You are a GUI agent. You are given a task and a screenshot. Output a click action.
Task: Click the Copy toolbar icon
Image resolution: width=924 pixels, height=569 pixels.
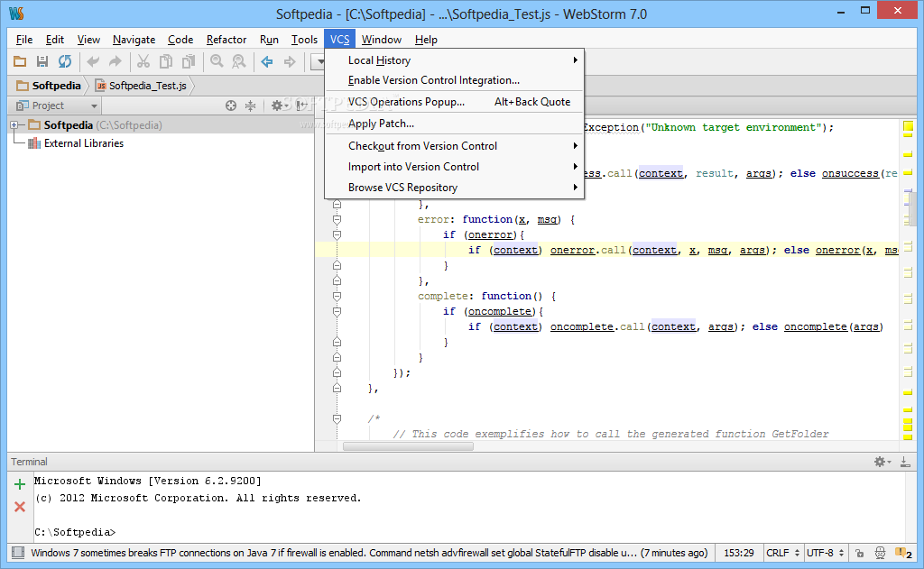click(166, 61)
